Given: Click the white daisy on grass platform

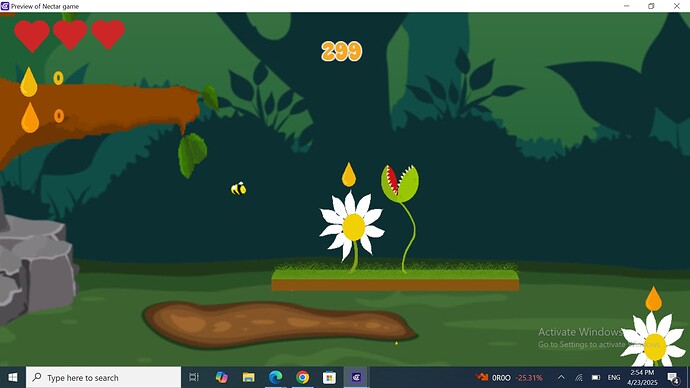Looking at the screenshot, I should pos(352,227).
